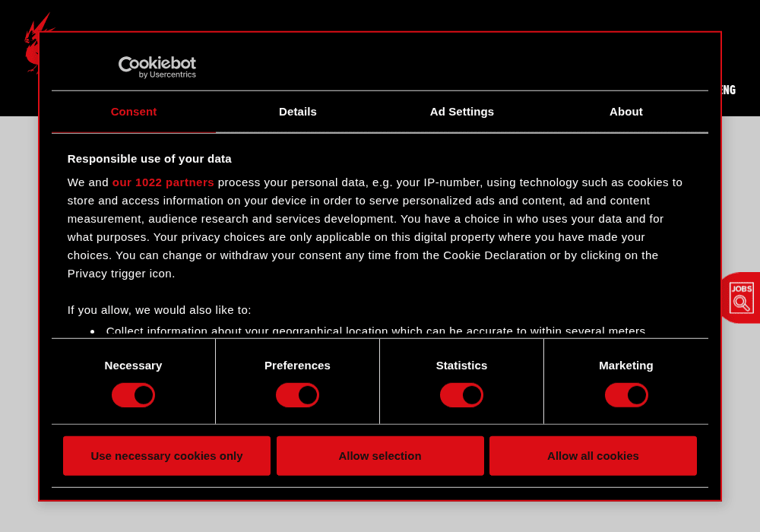This screenshot has height=532, width=760.
Task: Click the Marketing category label
Action: pos(625,366)
